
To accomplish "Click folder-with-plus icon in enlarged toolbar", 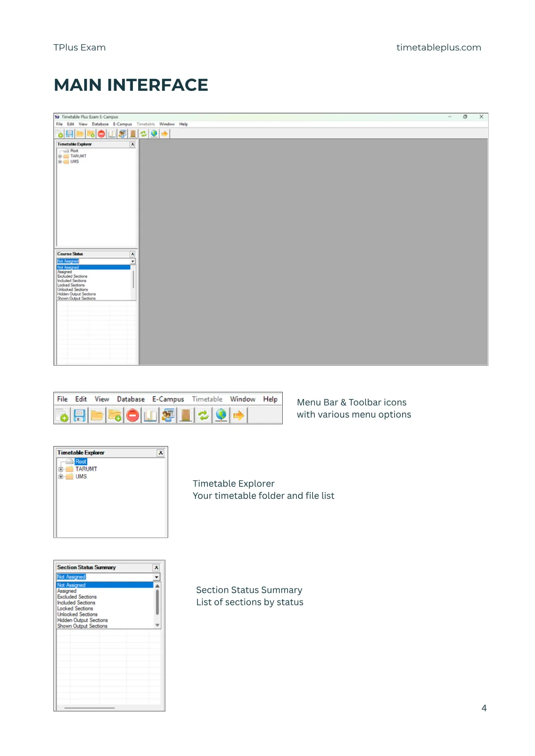I will point(115,416).
